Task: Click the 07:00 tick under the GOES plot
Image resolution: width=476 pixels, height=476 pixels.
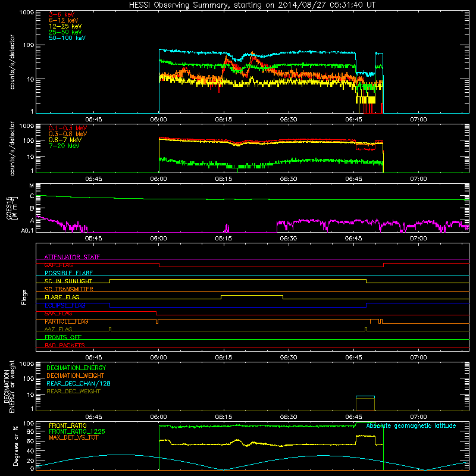Action: click(x=418, y=239)
